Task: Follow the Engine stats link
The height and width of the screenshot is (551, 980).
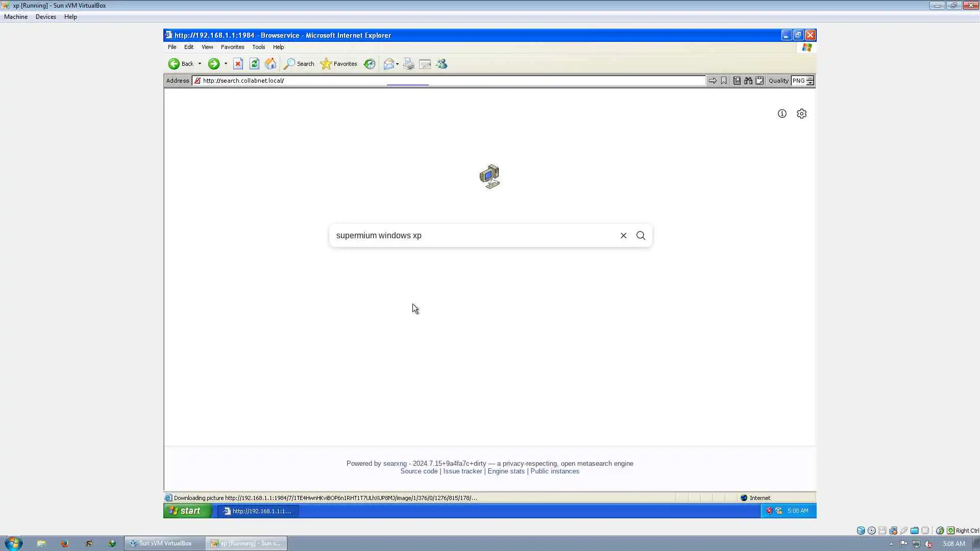Action: (x=506, y=471)
